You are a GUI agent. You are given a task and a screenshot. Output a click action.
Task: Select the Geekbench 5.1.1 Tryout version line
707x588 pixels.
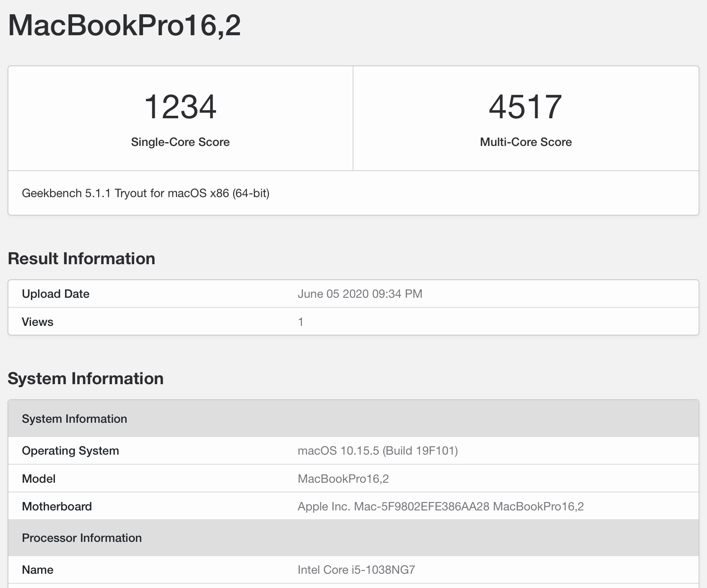tap(146, 193)
